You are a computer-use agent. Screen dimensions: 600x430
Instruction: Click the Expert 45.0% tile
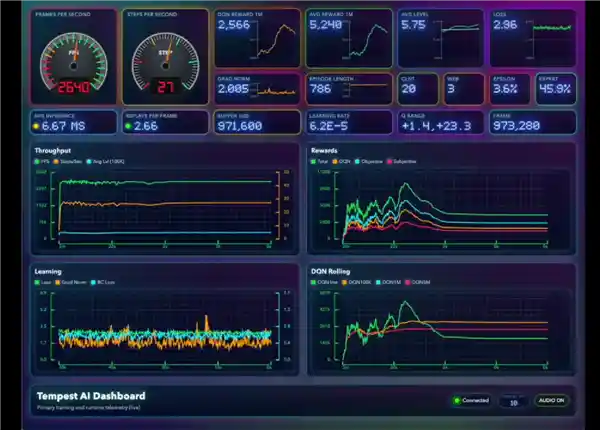point(555,88)
